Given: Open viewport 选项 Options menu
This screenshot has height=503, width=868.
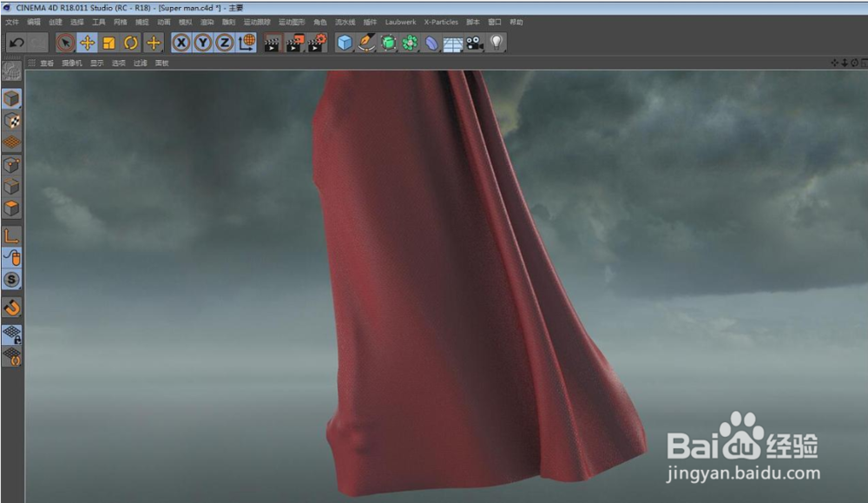Looking at the screenshot, I should pos(118,63).
